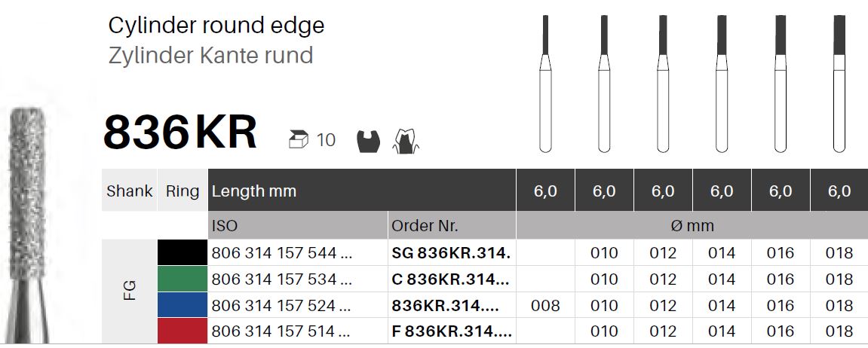Select order number F 836KR.314....
The height and width of the screenshot is (348, 868).
tap(451, 331)
